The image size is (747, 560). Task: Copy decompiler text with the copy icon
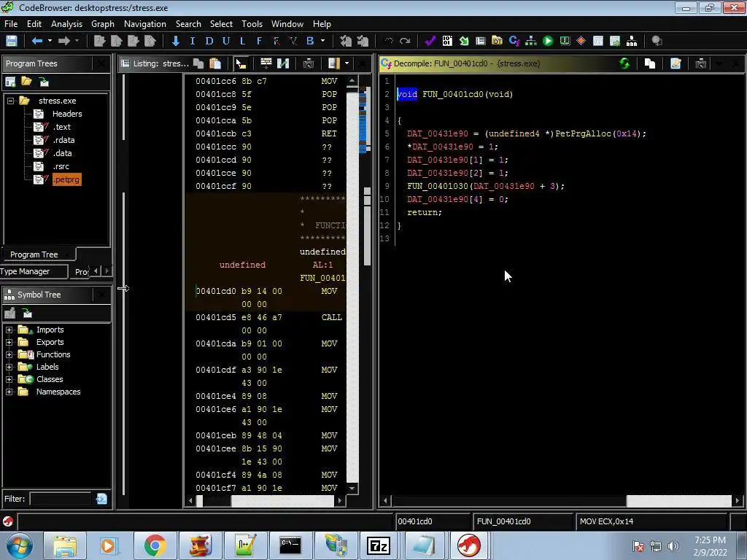(650, 63)
